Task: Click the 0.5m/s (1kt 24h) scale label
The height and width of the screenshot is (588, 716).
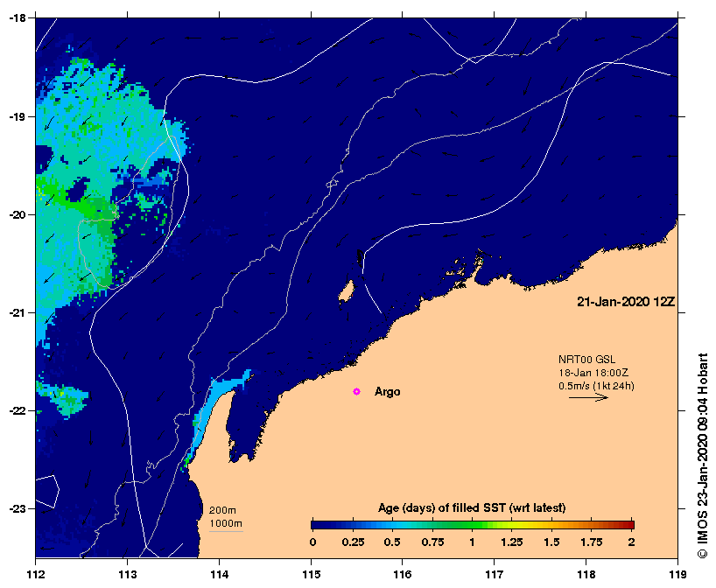Action: pos(596,386)
